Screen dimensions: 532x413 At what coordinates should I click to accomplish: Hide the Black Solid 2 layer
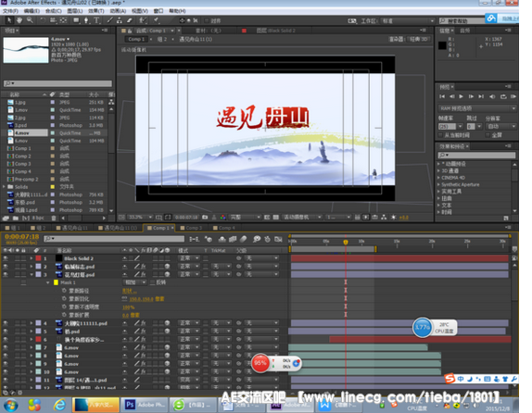pyautogui.click(x=6, y=258)
